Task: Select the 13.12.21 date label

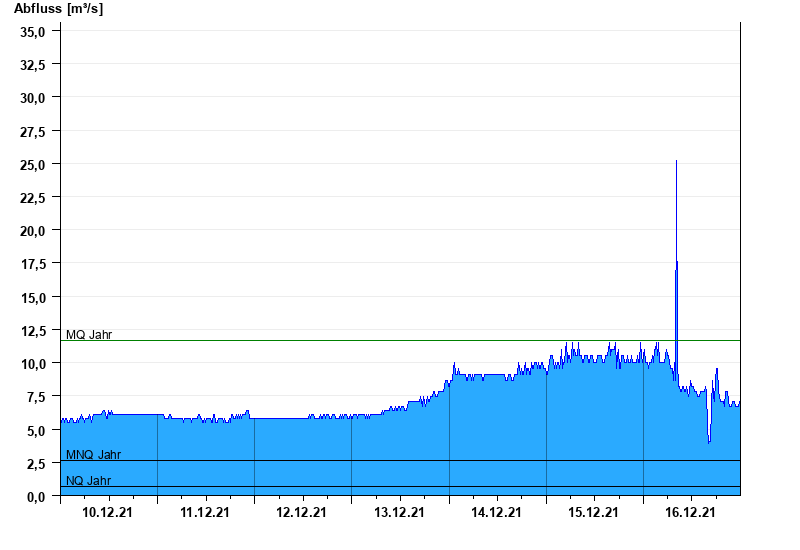Action: point(399,512)
